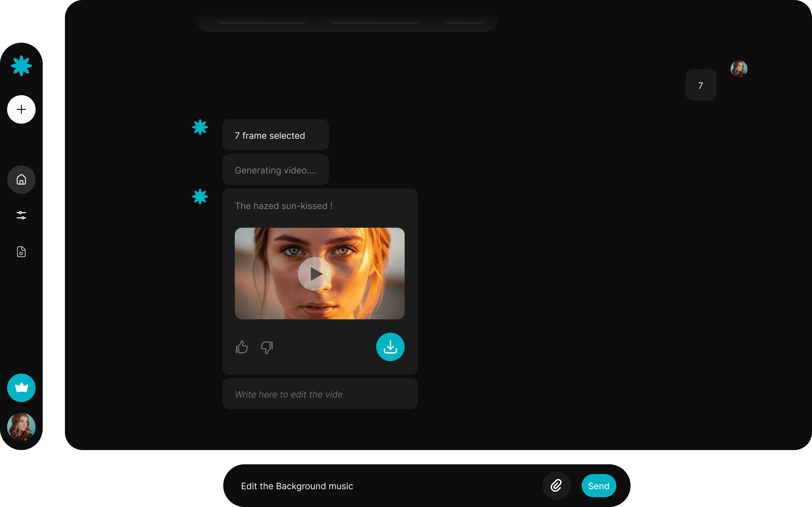This screenshot has height=507, width=812.
Task: Open the video files icon
Action: click(21, 251)
